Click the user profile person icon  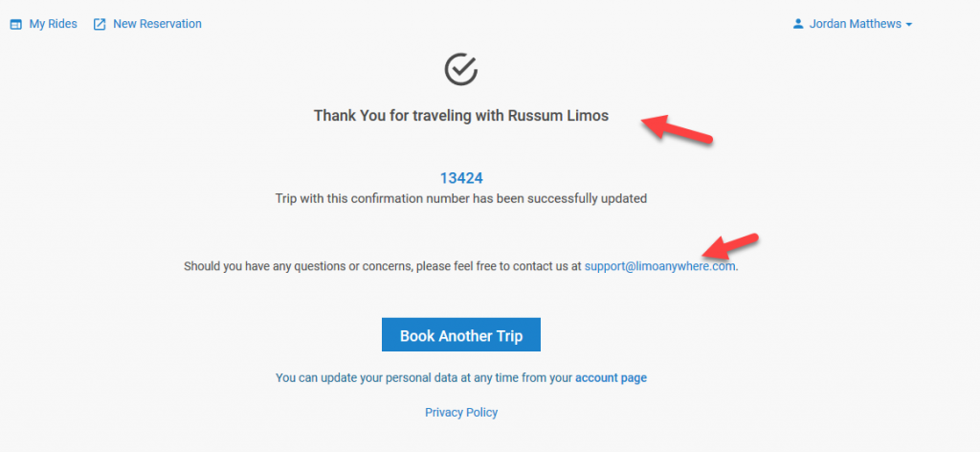tap(797, 24)
